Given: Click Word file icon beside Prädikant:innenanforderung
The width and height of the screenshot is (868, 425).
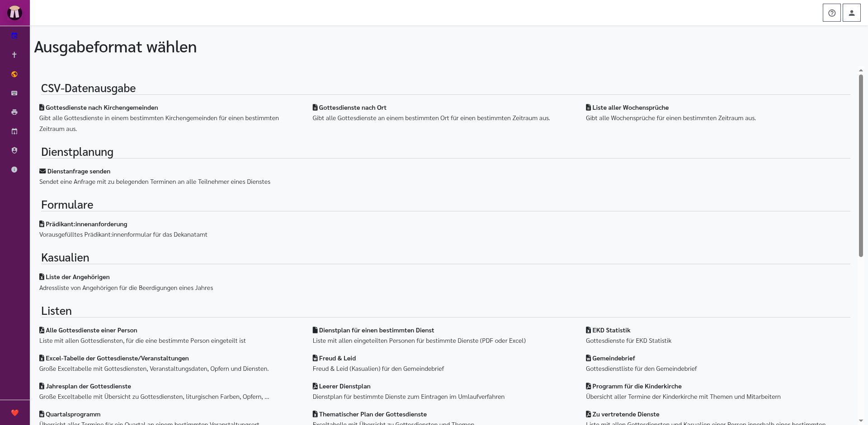Looking at the screenshot, I should pos(42,224).
